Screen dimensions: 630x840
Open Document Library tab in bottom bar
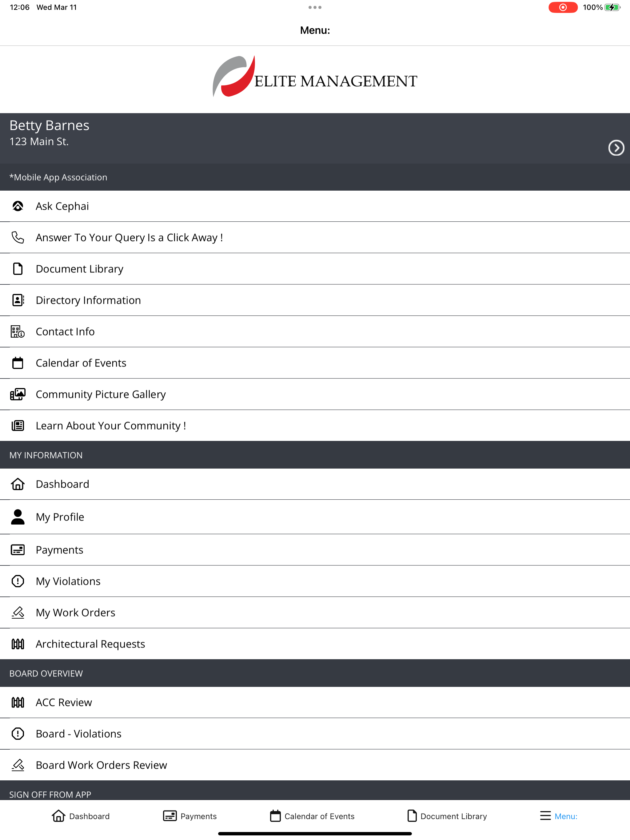447,816
